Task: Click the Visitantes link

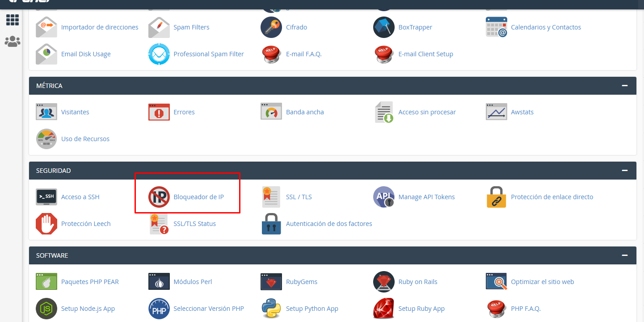Action: pyautogui.click(x=75, y=112)
